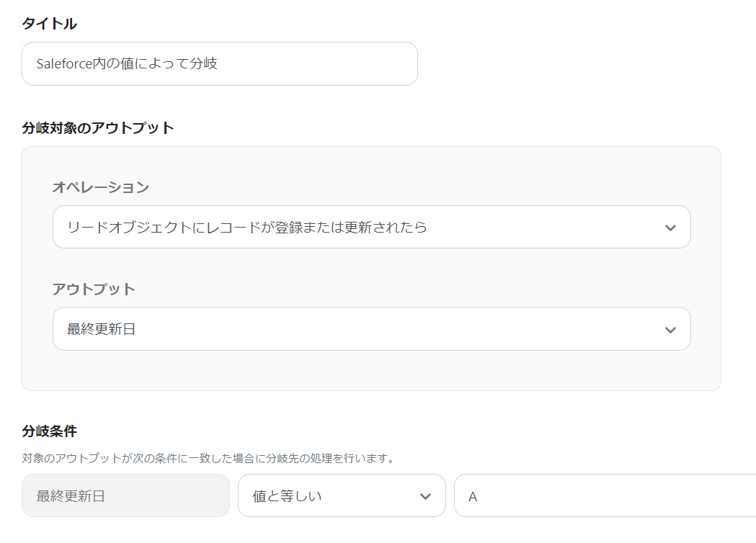This screenshot has height=543, width=756.
Task: Click the オペレーション label text
Action: pyautogui.click(x=101, y=187)
